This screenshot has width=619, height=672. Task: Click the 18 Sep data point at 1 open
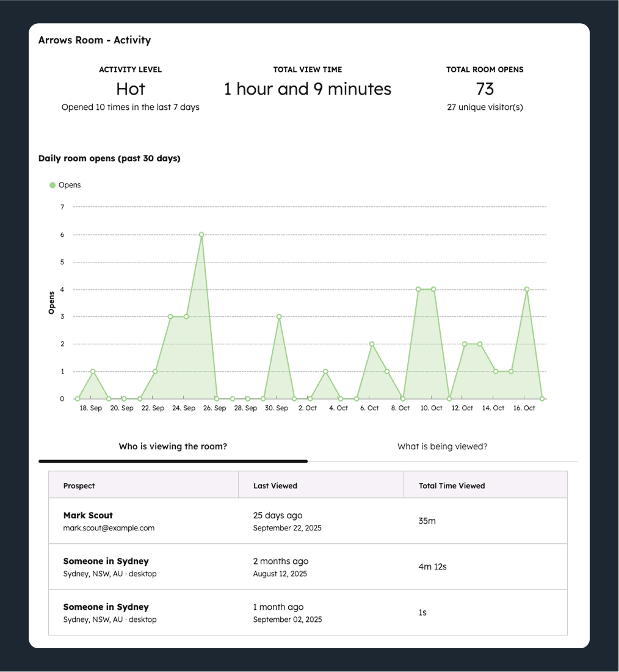click(x=93, y=371)
